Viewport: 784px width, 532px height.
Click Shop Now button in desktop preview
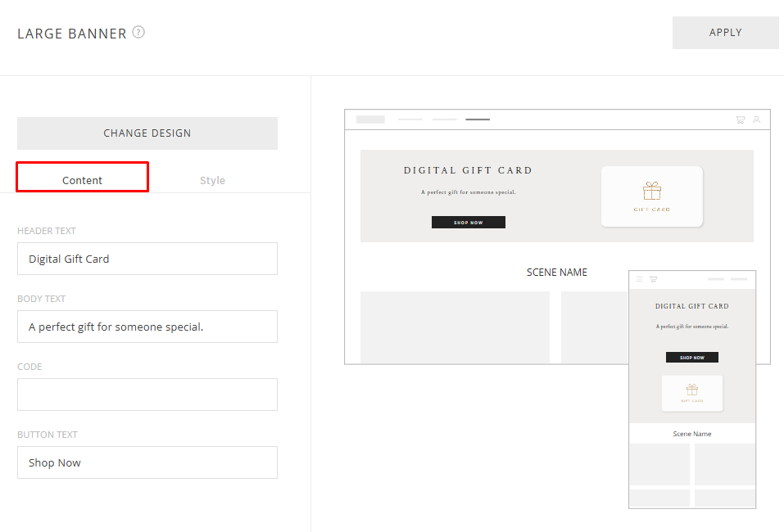coord(469,223)
